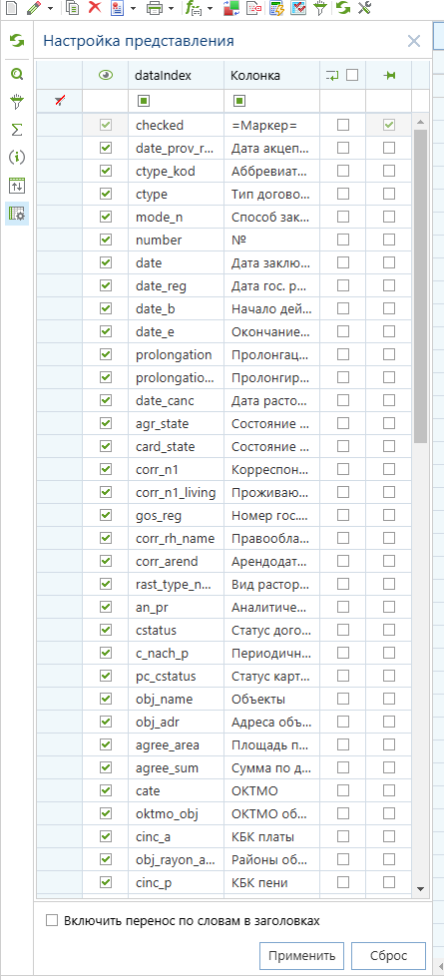Viewport: 444px width, 980px height.
Task: Click the printer icon in toolbar
Action: [x=154, y=8]
